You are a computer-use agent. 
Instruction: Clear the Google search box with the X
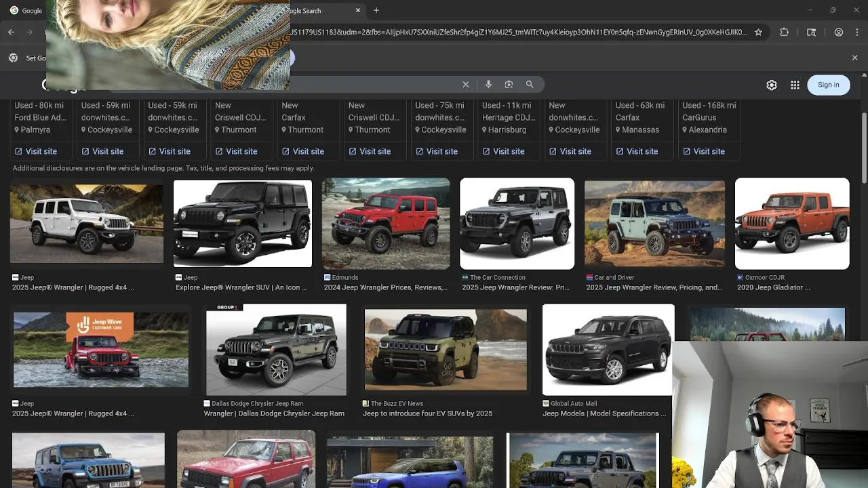coord(466,85)
